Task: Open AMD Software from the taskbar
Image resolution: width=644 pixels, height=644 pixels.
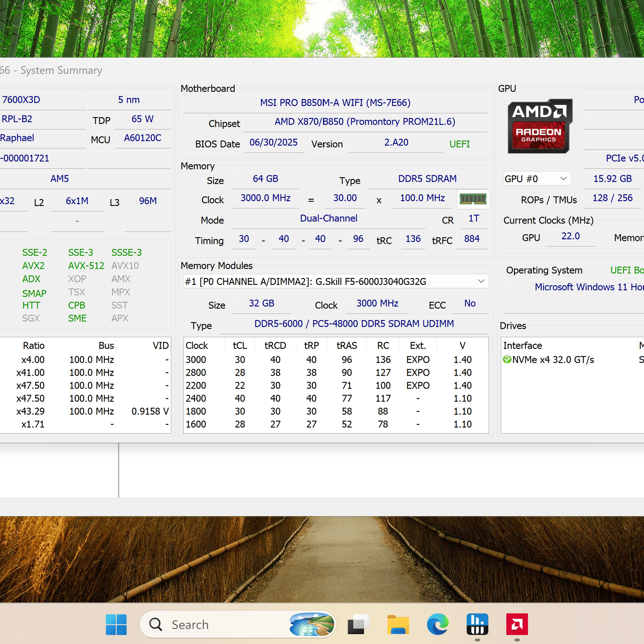Action: pos(517,624)
